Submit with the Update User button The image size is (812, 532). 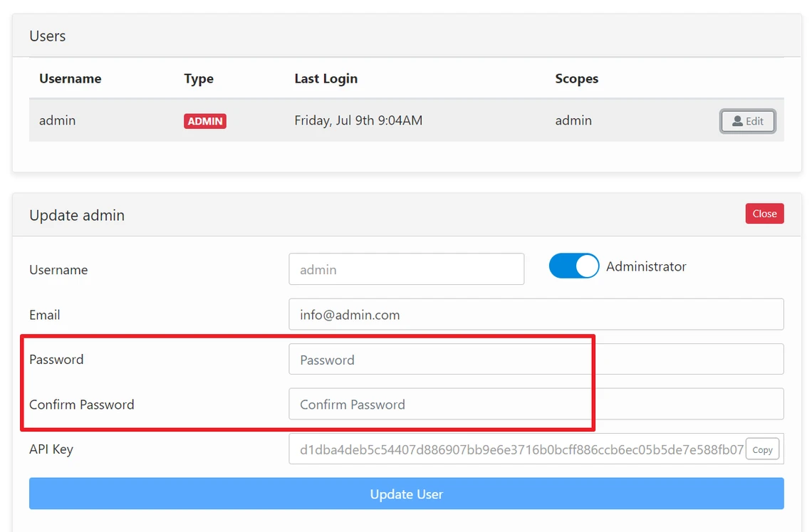(x=407, y=494)
